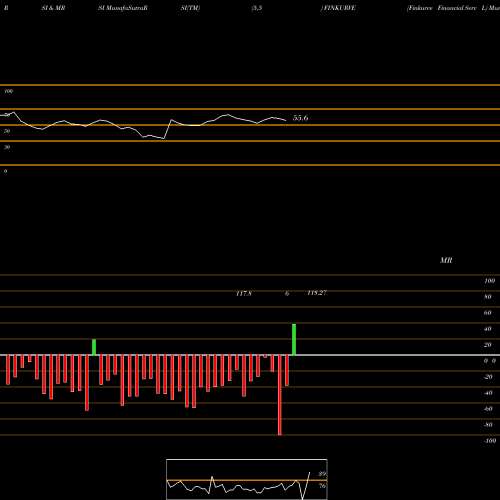Click the -100 label on the MR axis

point(489,441)
